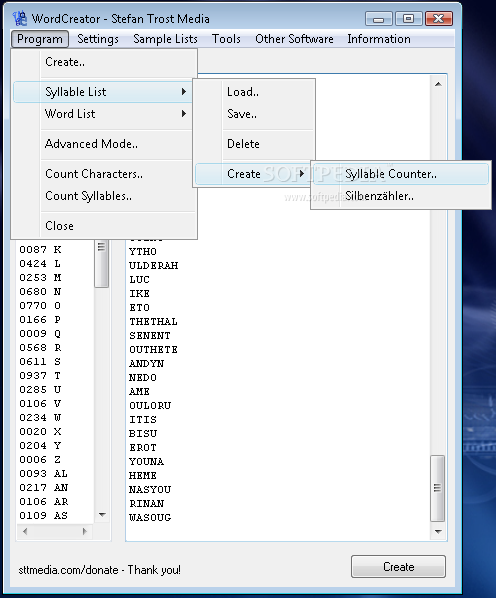
Task: Click the word ULDERAH
Action: [153, 265]
